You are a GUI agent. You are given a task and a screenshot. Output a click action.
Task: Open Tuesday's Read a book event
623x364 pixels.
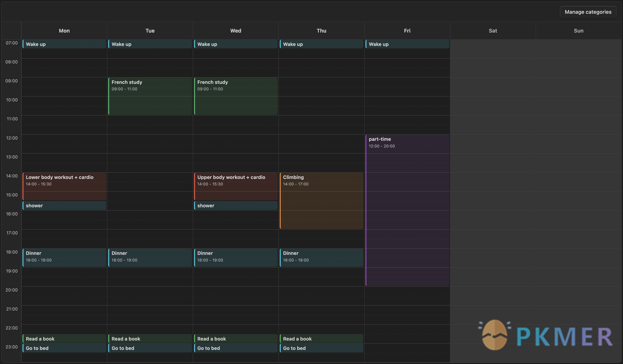point(150,339)
